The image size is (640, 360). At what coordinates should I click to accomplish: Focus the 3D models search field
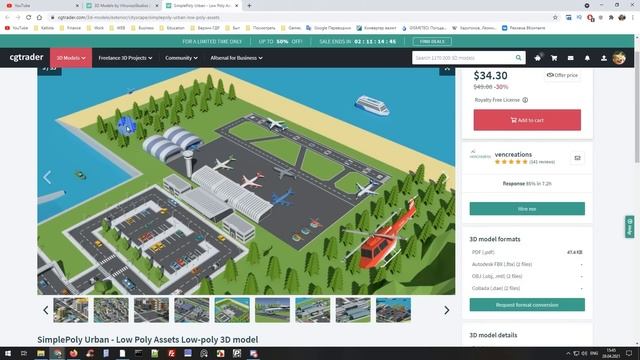(464, 58)
